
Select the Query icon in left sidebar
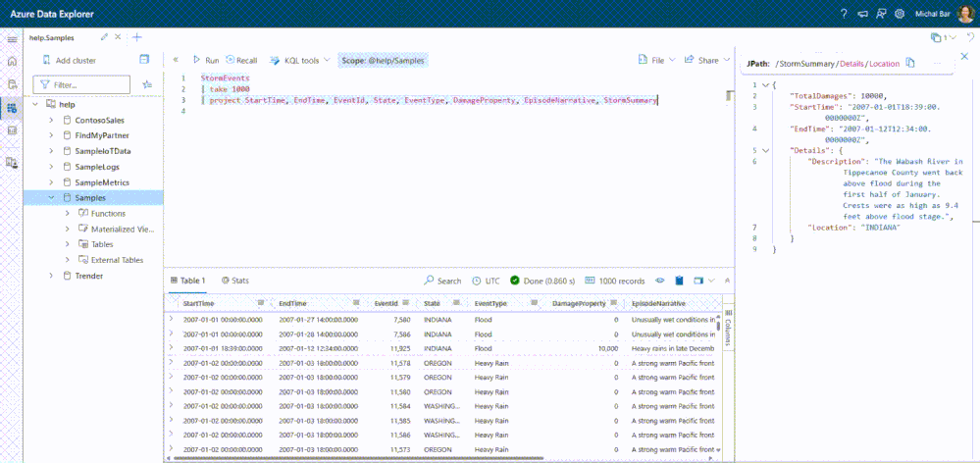(11, 108)
